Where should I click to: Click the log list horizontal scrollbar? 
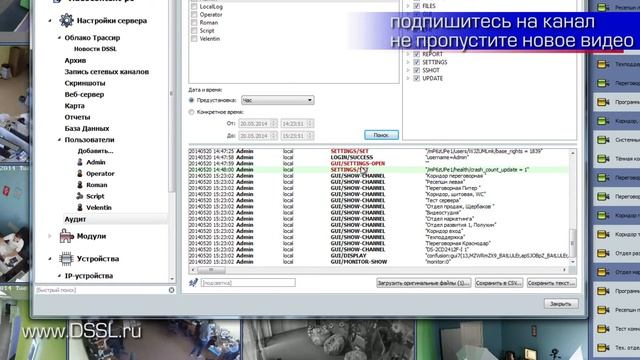tap(379, 269)
